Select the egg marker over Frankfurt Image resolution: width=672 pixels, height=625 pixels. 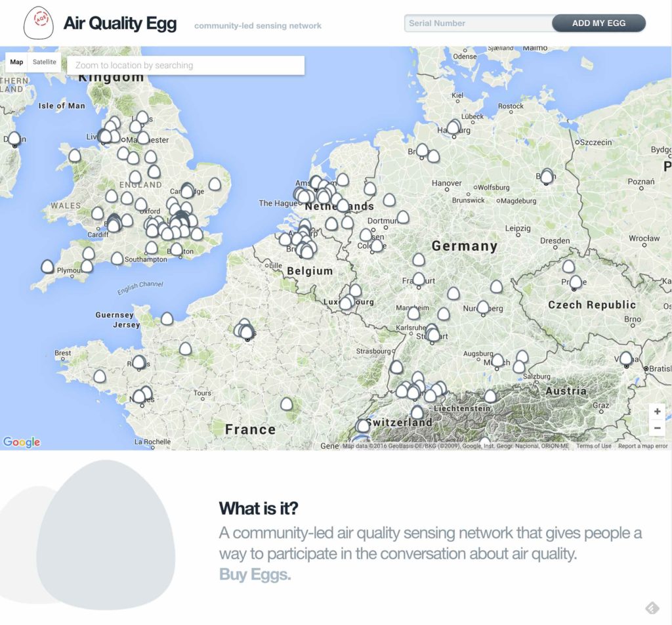point(419,280)
